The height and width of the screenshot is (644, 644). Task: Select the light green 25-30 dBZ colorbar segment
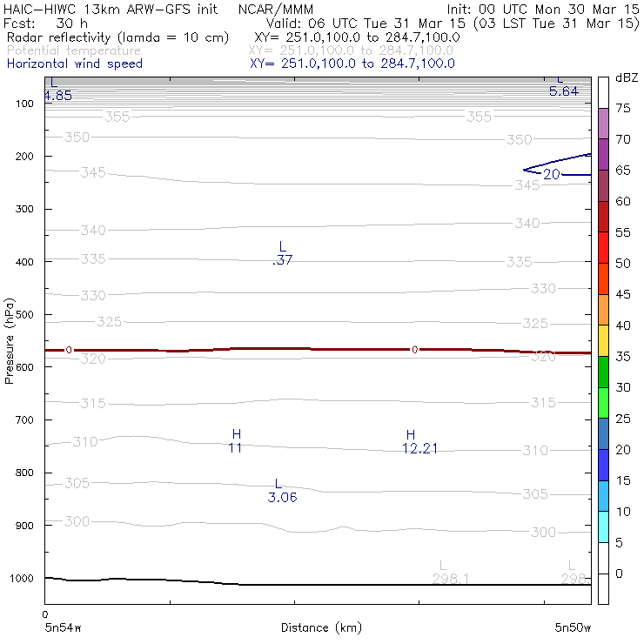tap(603, 402)
